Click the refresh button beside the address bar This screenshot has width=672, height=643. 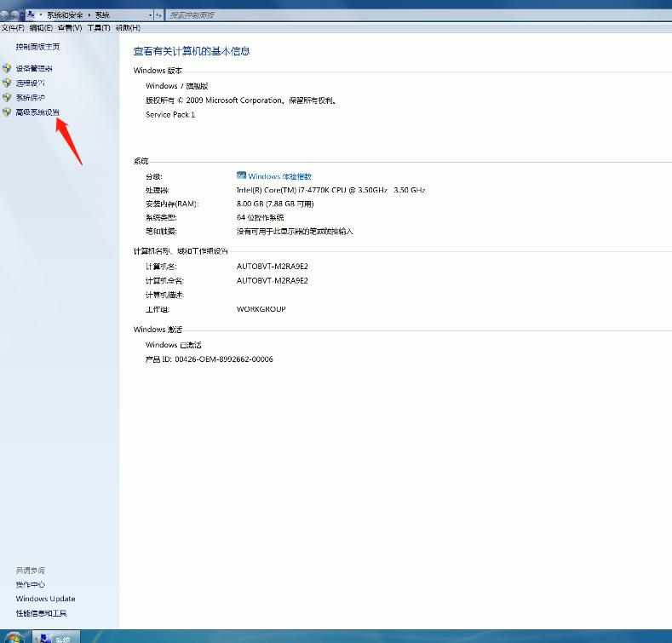[x=158, y=15]
